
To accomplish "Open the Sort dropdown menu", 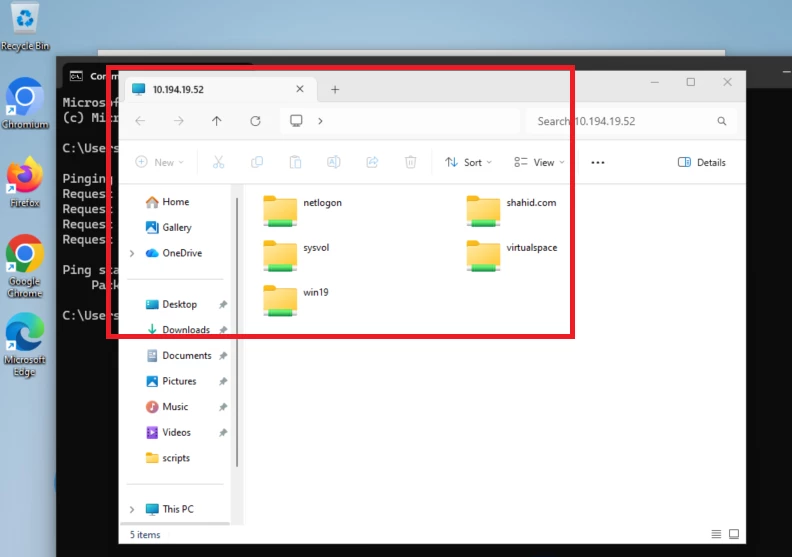I will pyautogui.click(x=468, y=162).
